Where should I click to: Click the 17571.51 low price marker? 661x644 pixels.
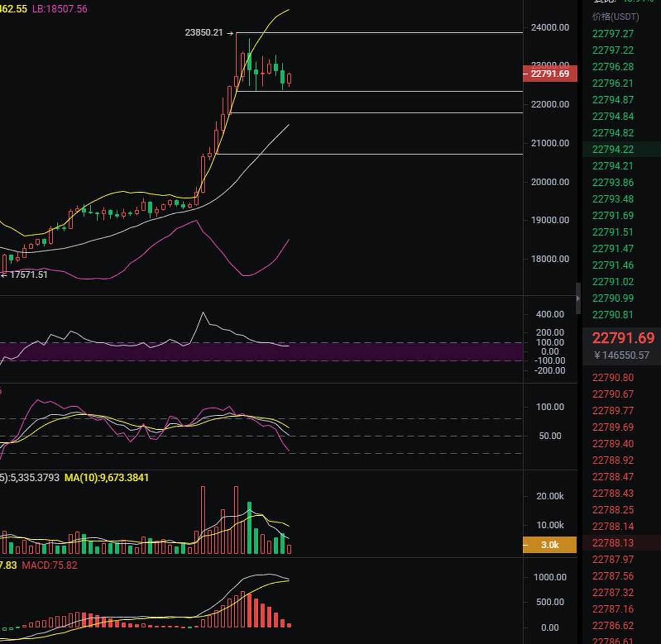coord(28,275)
